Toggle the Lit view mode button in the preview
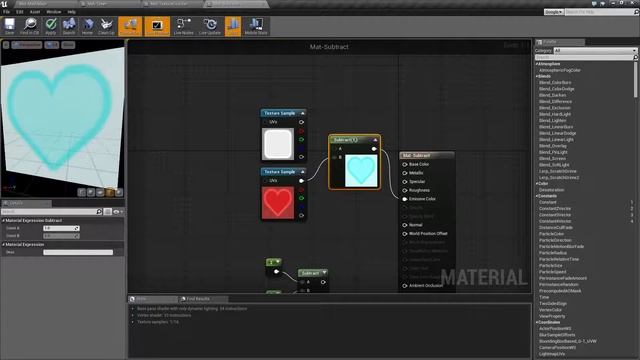Viewport: 640px width, 360px height. [52, 45]
